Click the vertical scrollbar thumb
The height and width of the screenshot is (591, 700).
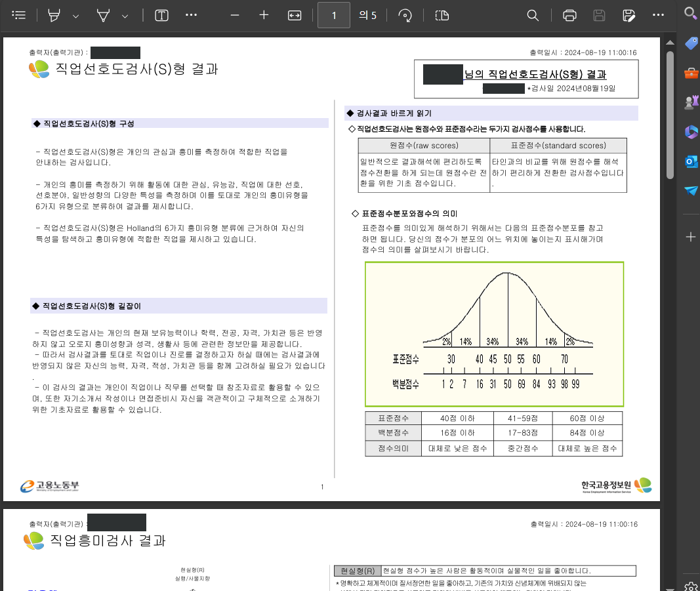pyautogui.click(x=670, y=115)
